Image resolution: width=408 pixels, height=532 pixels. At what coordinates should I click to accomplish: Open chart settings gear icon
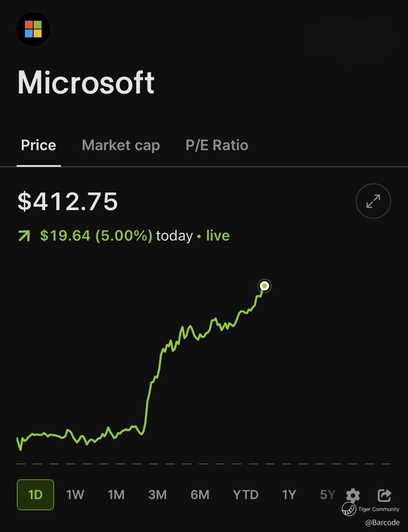[x=353, y=495]
